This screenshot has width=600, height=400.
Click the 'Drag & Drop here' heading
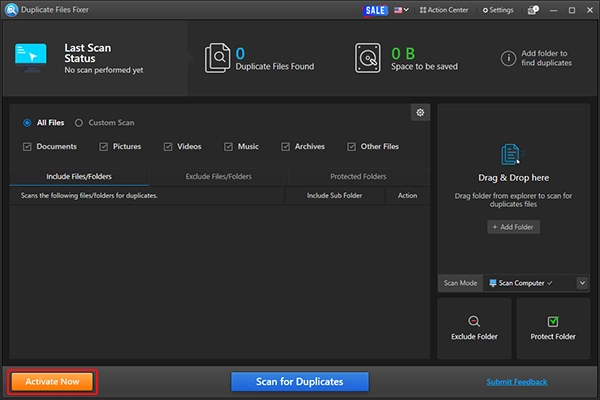[513, 178]
